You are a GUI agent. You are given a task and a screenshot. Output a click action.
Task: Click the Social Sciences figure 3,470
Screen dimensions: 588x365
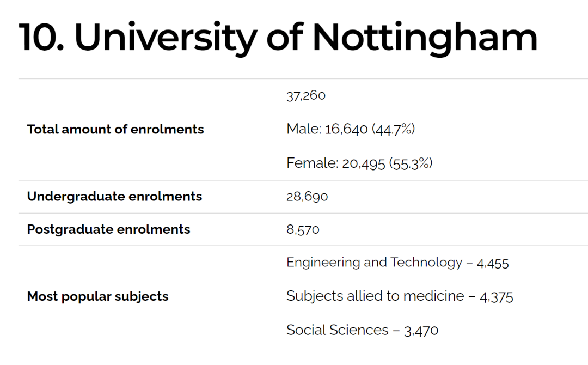[421, 331]
